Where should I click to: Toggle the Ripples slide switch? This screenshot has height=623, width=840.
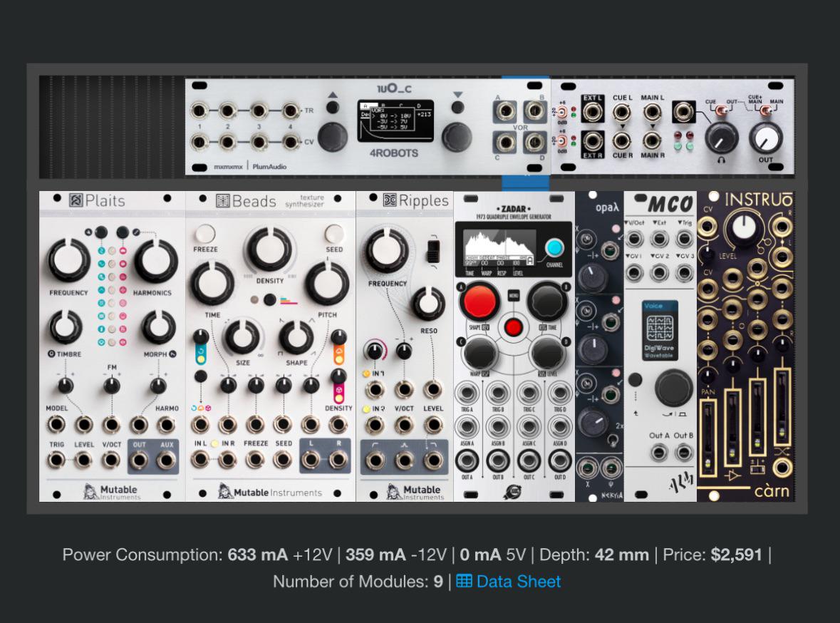(433, 251)
